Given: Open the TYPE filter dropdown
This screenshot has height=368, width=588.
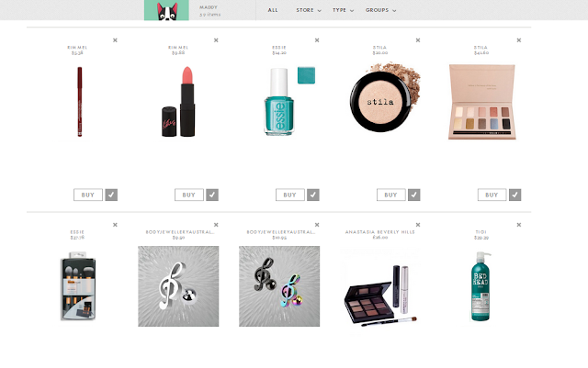Looking at the screenshot, I should [343, 10].
